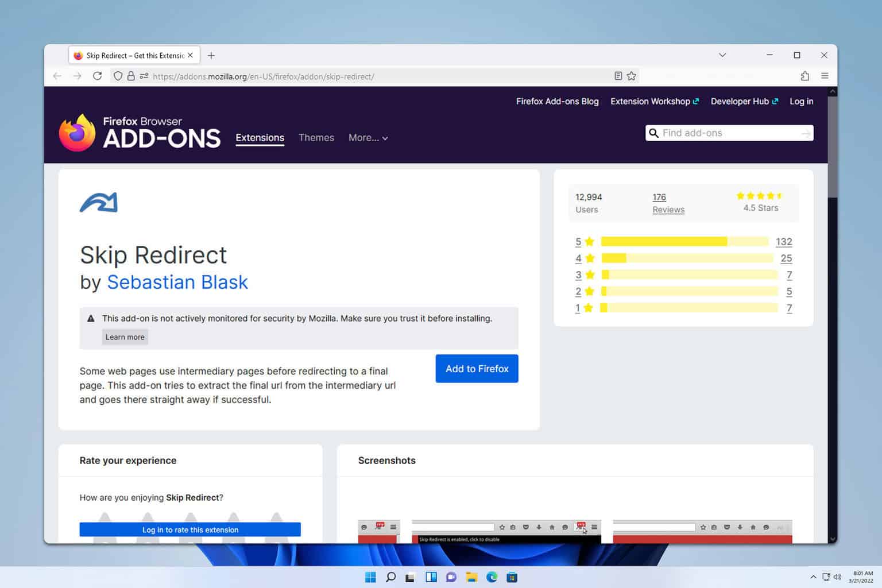Click the address bar URL
The height and width of the screenshot is (588, 882).
click(264, 76)
